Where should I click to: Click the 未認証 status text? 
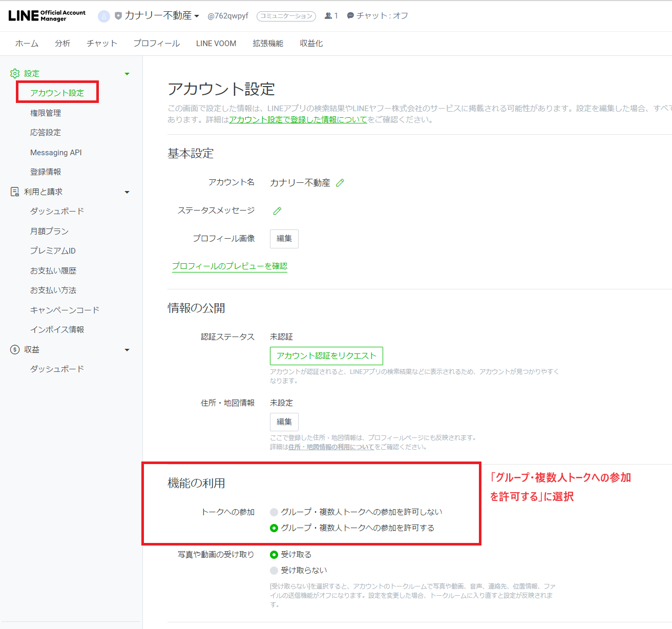tap(281, 337)
